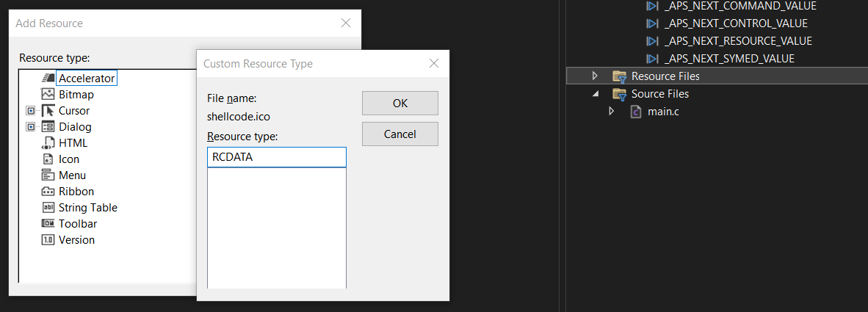The image size is (868, 312).
Task: Select the Accelerator resource icon
Action: point(48,78)
